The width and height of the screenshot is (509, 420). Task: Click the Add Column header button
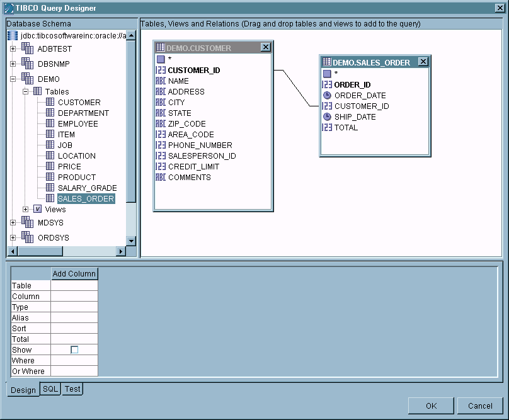[74, 274]
